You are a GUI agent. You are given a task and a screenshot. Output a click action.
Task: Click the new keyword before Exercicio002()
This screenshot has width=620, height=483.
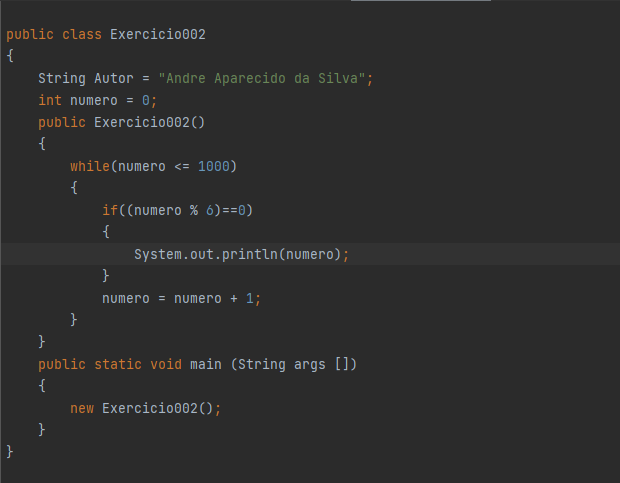click(82, 408)
